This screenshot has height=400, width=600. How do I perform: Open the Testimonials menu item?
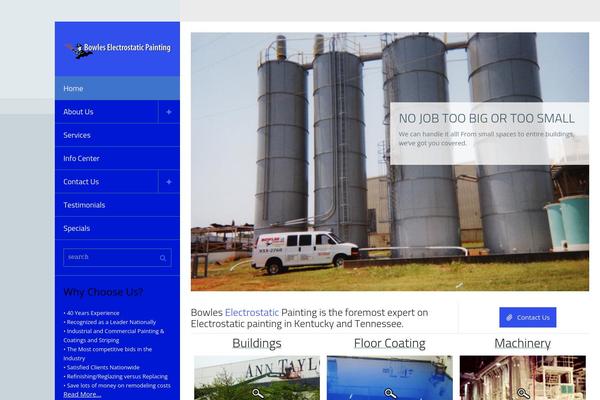click(x=117, y=205)
